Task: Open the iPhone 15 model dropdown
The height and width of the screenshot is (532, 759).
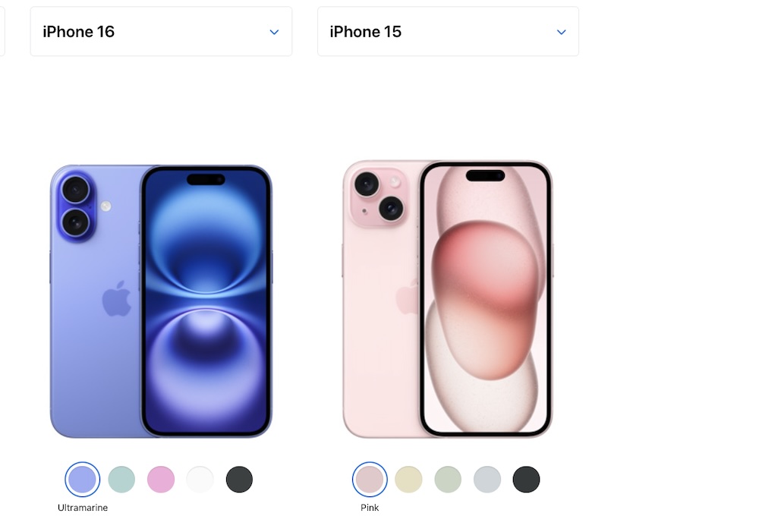Action: [449, 31]
